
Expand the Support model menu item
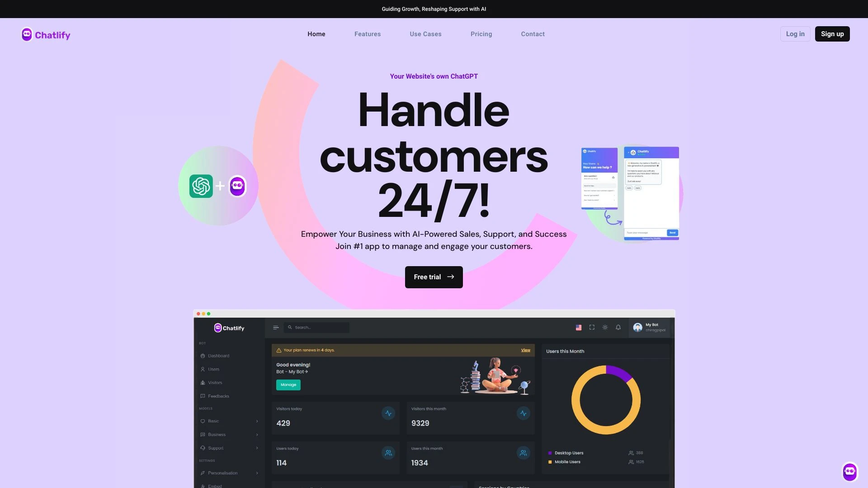click(257, 447)
